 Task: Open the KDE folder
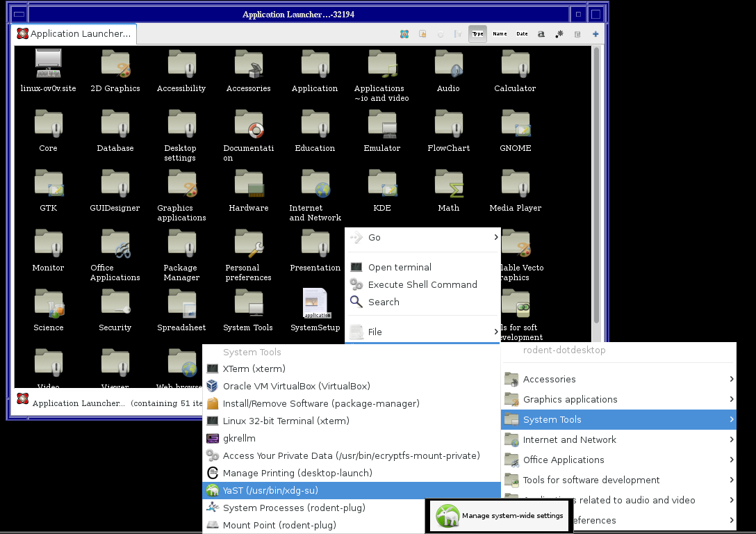point(382,184)
